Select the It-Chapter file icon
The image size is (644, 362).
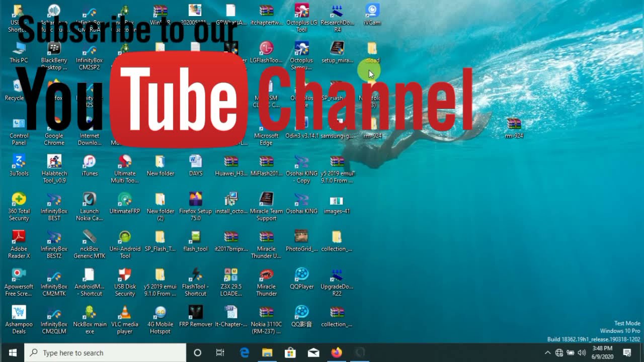[x=231, y=316]
